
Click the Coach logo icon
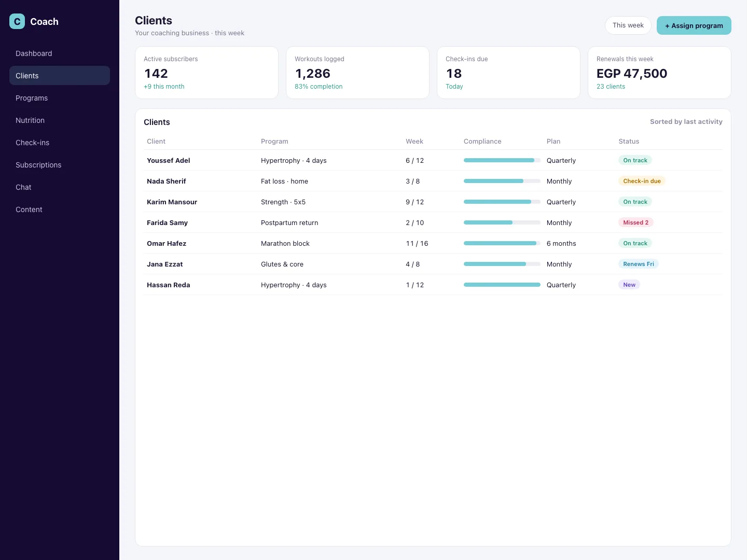[17, 21]
